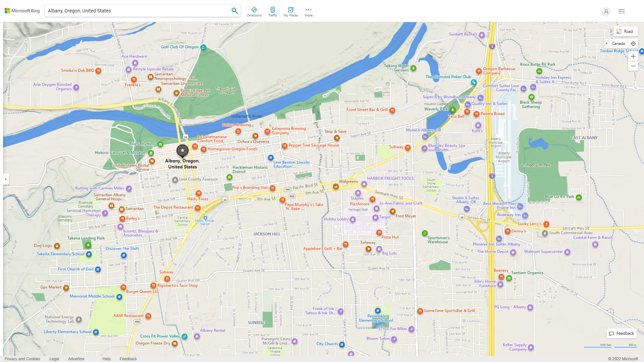644x362 pixels.
Task: Toggle the traffic overlay on
Action: pyautogui.click(x=273, y=11)
